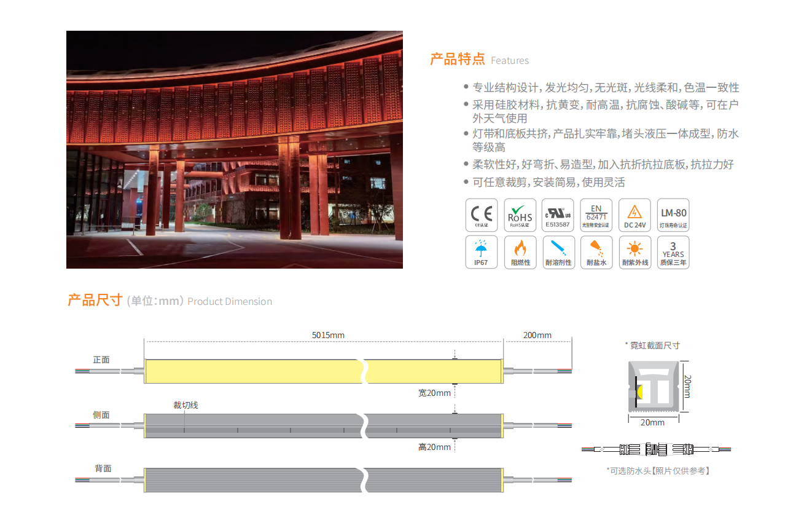Click the solvent resistance 耐溶剂性 icon
The height and width of the screenshot is (509, 812).
[x=558, y=252]
